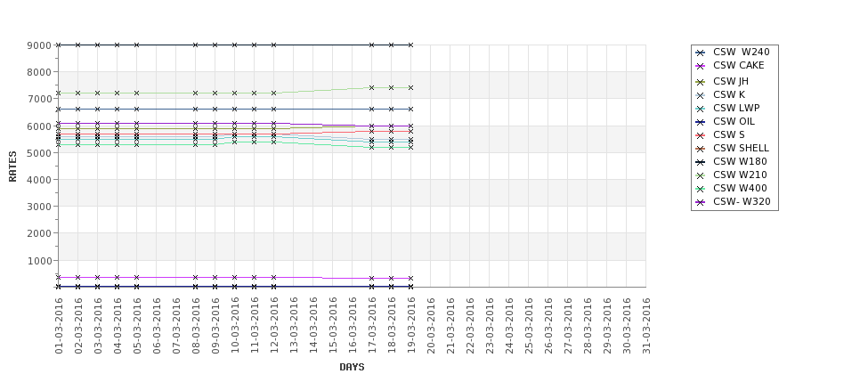Click the DAYS axis title
The image size is (868, 382).
(x=352, y=367)
